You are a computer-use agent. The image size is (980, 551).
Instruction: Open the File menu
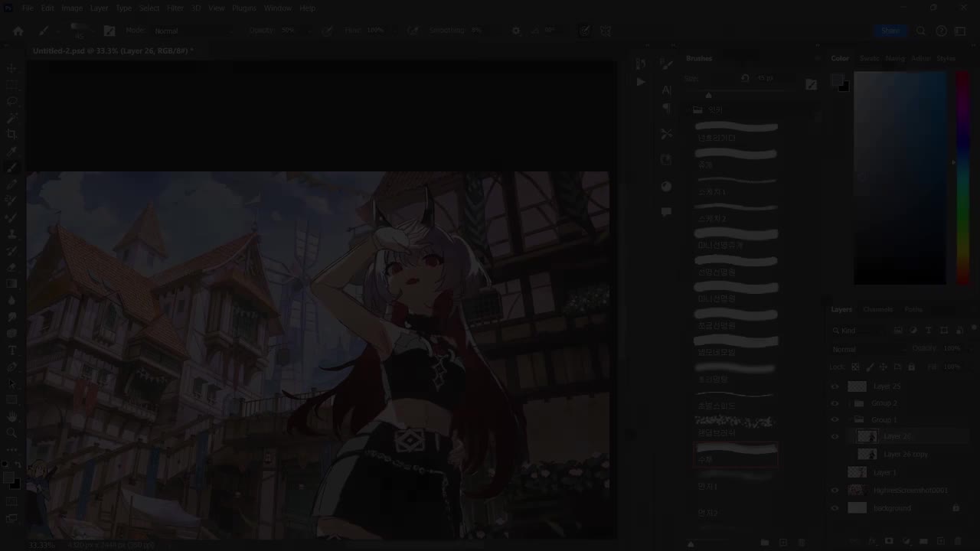28,8
